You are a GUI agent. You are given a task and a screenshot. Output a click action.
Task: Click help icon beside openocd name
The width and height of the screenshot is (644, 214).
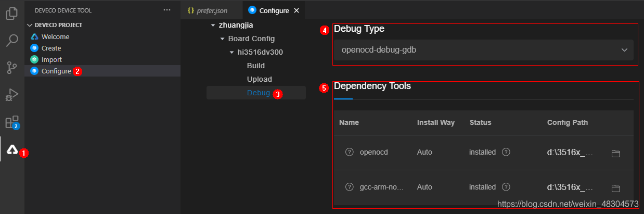coord(350,152)
